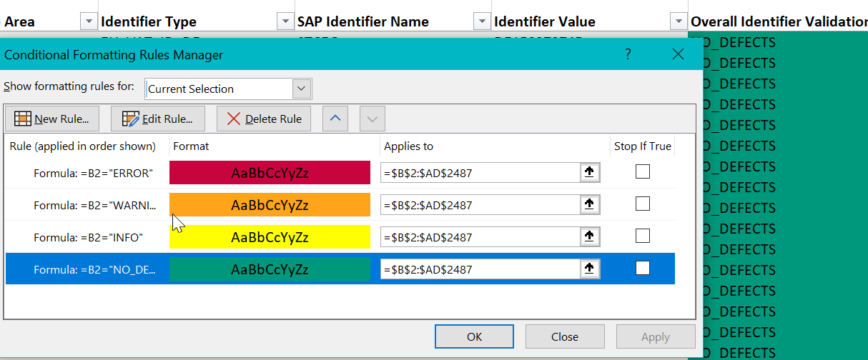
Task: Enable Stop If True for ERROR rule
Action: point(643,171)
